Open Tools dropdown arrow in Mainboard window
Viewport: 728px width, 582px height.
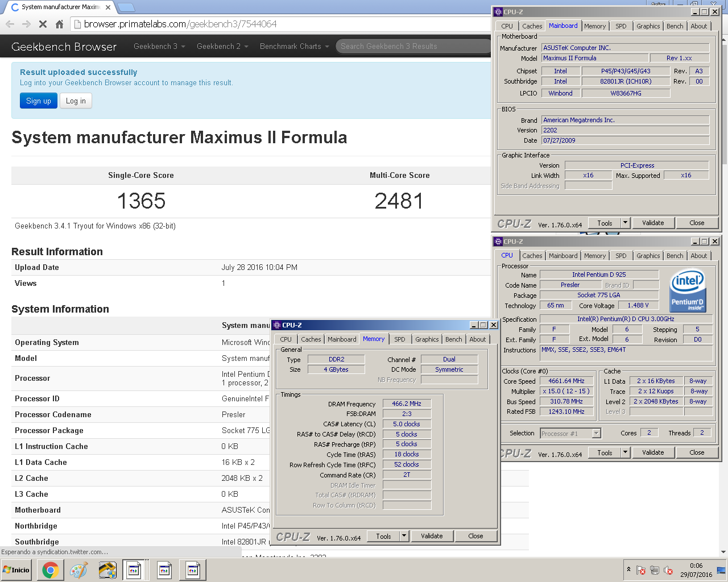[x=625, y=223]
